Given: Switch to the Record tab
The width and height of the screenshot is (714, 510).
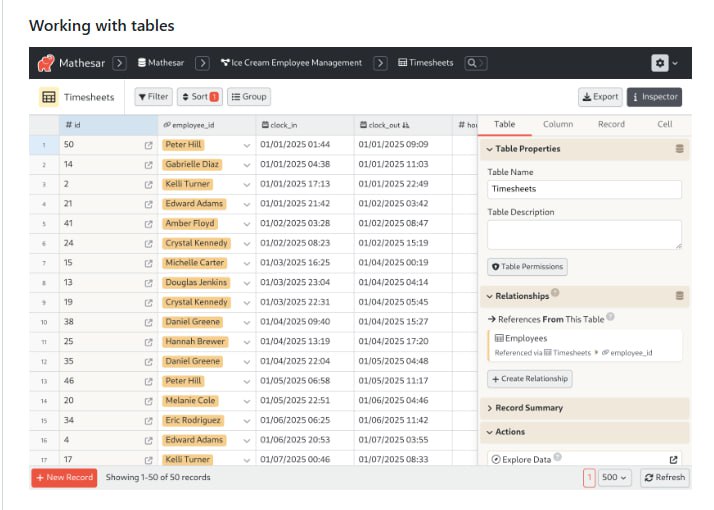Looking at the screenshot, I should coord(611,124).
